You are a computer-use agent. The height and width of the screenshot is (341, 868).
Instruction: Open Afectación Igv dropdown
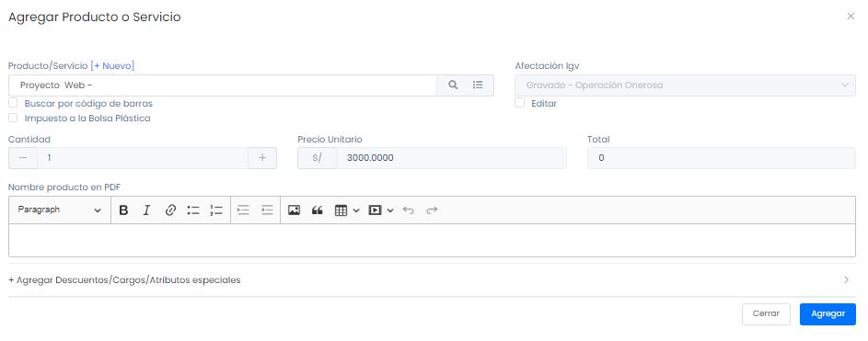(x=685, y=85)
